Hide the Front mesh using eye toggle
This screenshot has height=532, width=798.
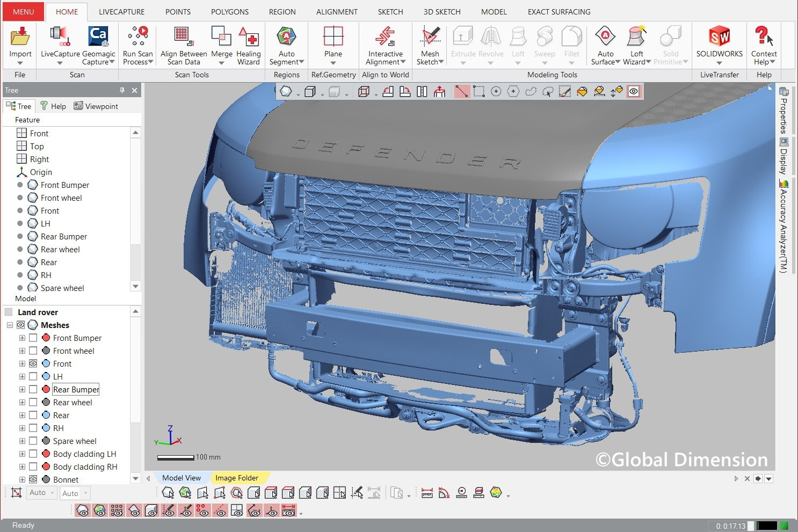click(33, 363)
